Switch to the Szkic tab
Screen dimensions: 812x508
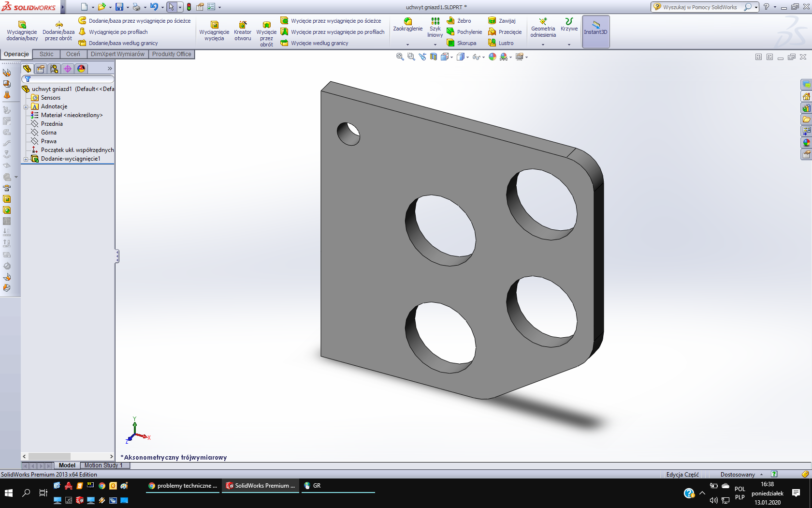pyautogui.click(x=46, y=54)
